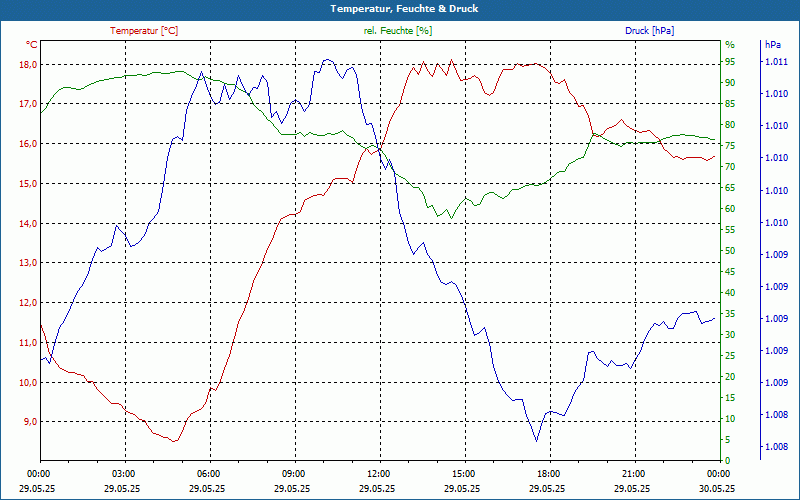The height and width of the screenshot is (500, 800).
Task: Click the 85 humidity axis value
Action: pyautogui.click(x=730, y=104)
